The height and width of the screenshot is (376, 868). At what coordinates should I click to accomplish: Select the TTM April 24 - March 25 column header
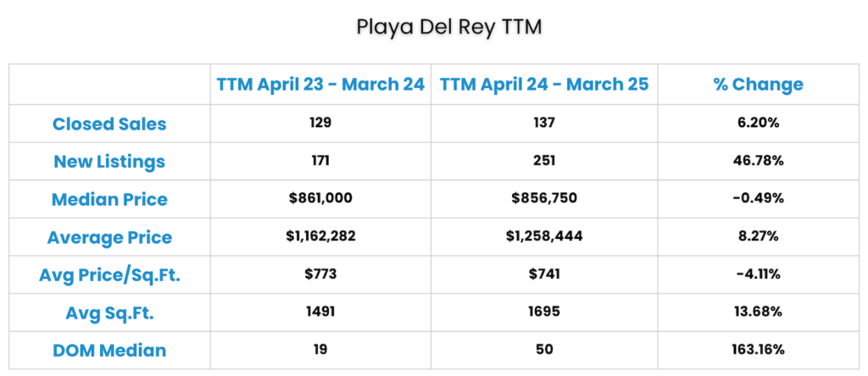click(x=544, y=84)
